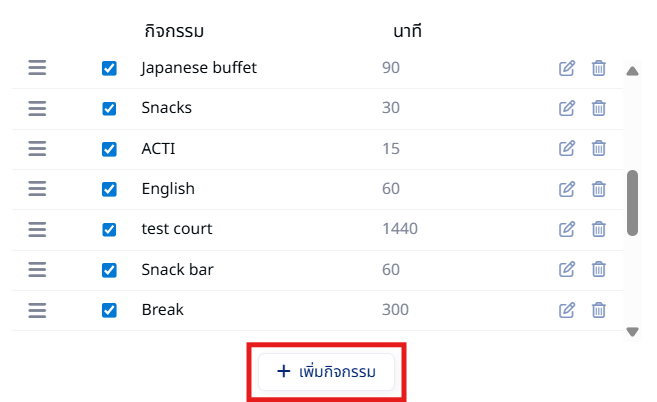Delete the English activity

[598, 189]
